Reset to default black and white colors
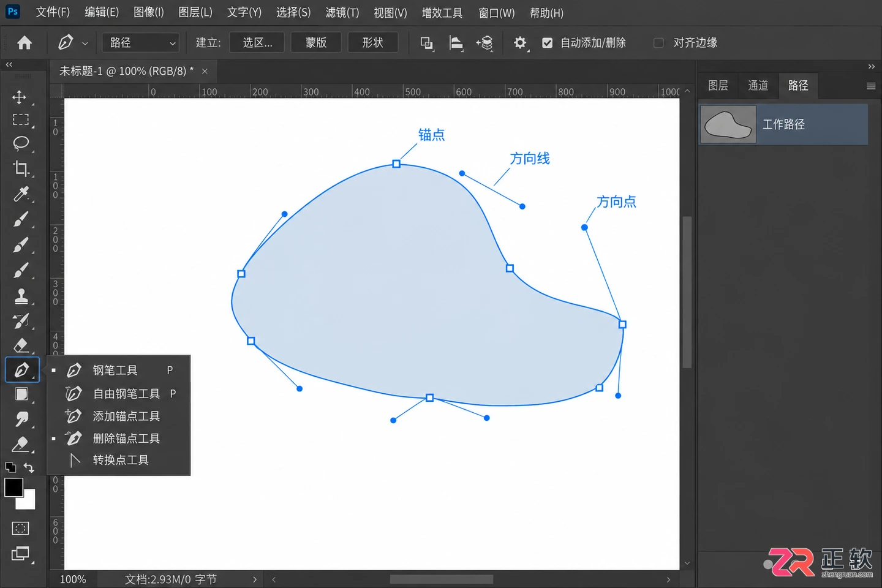 pyautogui.click(x=10, y=467)
